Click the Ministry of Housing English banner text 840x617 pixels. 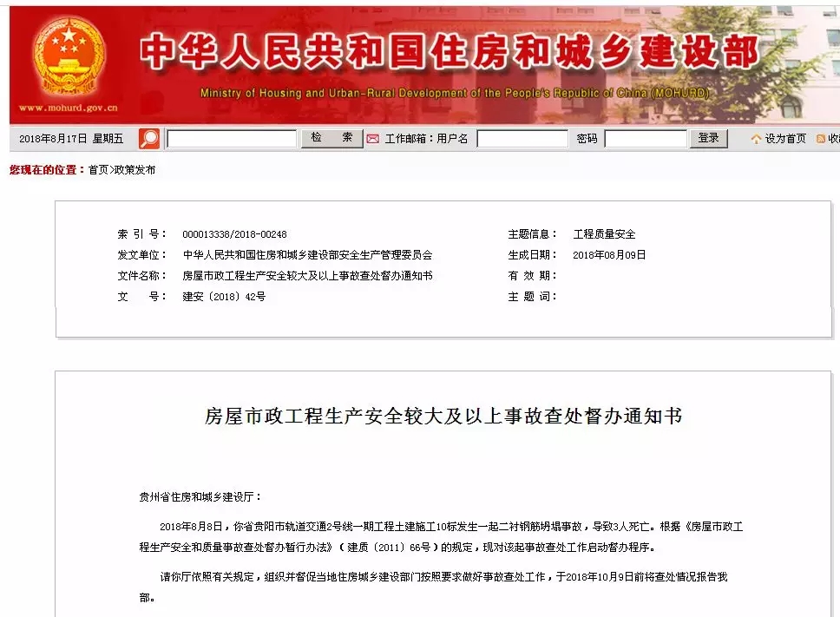tap(455, 93)
